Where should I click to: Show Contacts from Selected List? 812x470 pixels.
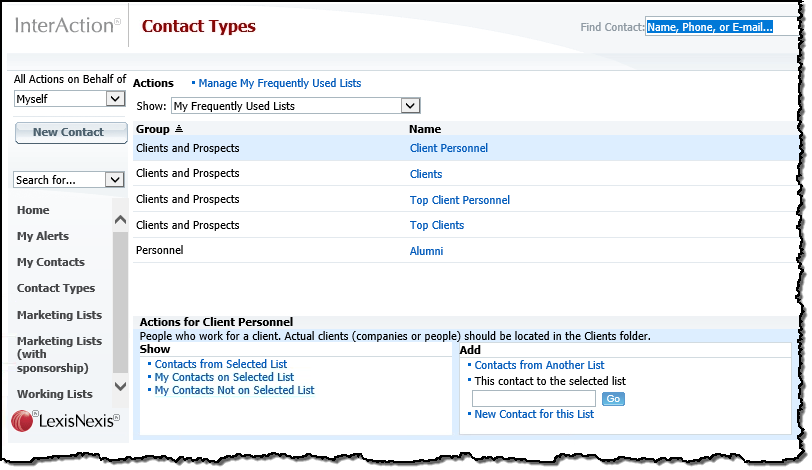click(221, 364)
